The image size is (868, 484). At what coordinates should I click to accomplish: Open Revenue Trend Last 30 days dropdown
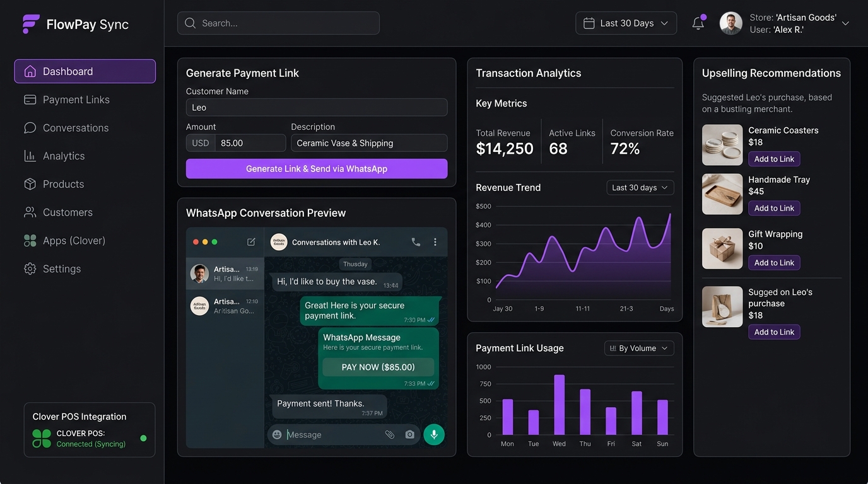point(640,188)
